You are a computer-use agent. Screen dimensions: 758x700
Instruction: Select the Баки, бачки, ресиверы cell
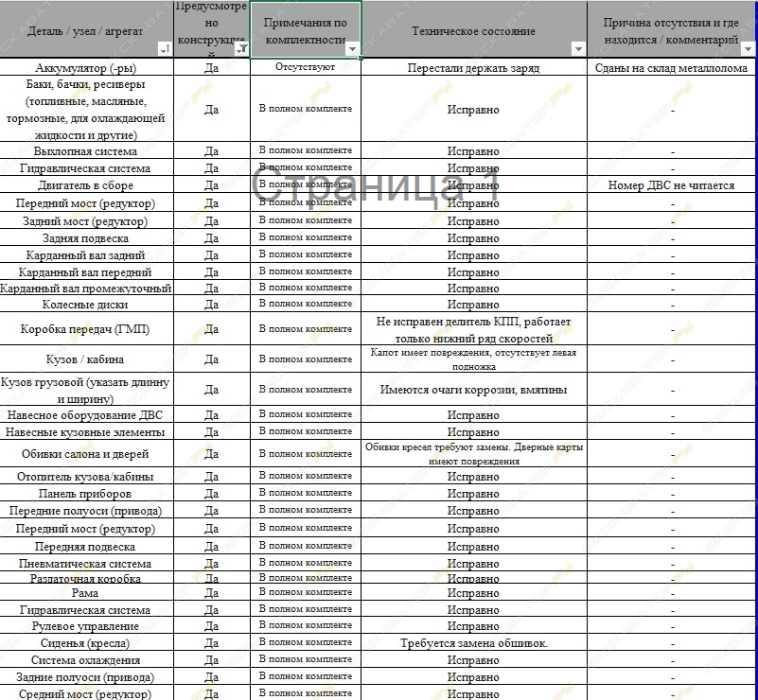[86, 109]
